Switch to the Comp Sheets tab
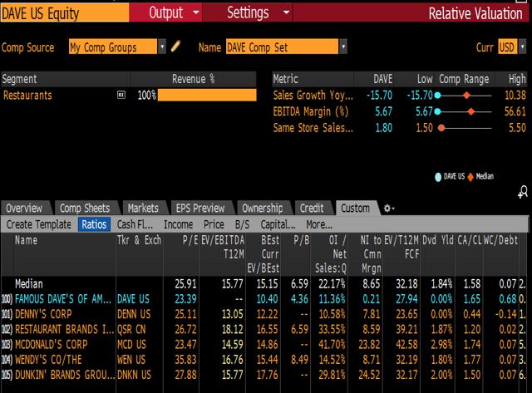Viewport: 532px width, 393px height. tap(85, 208)
